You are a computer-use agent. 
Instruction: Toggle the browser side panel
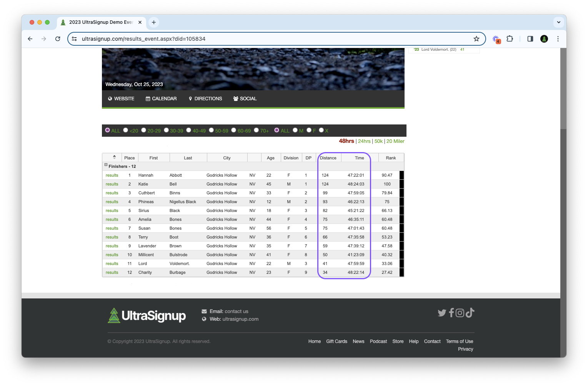point(530,39)
